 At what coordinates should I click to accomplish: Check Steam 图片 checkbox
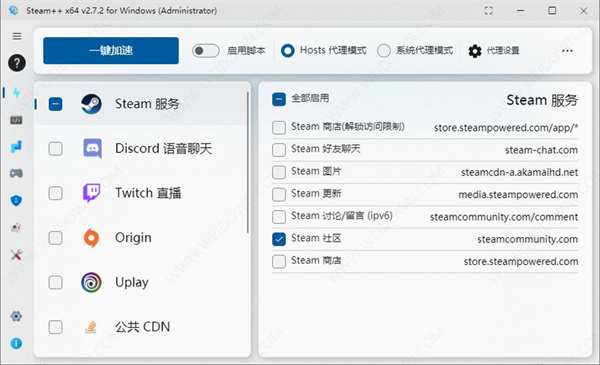(279, 172)
